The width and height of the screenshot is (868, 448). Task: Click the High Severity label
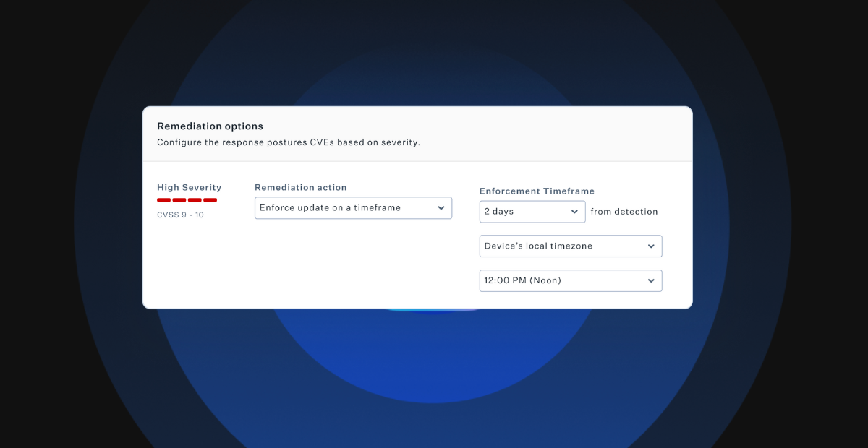189,187
